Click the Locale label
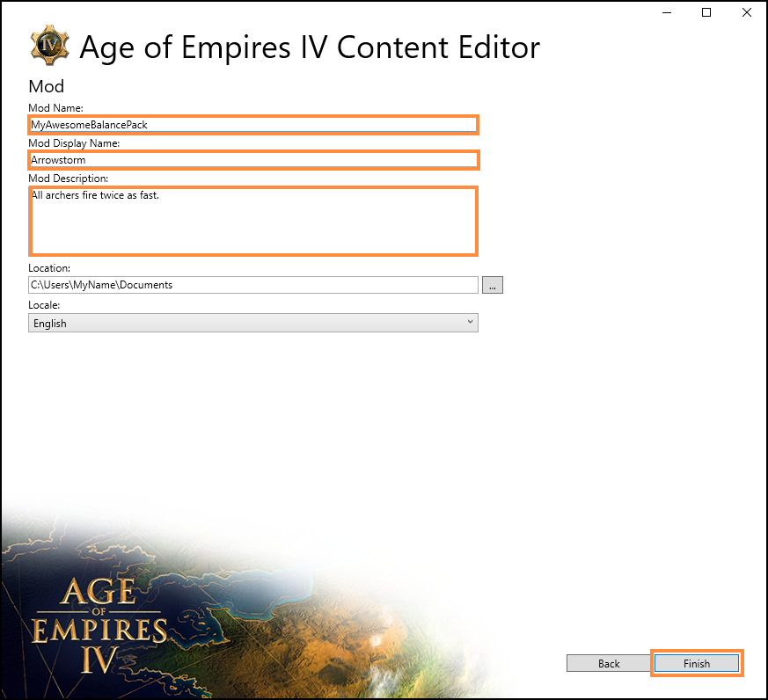 tap(44, 305)
